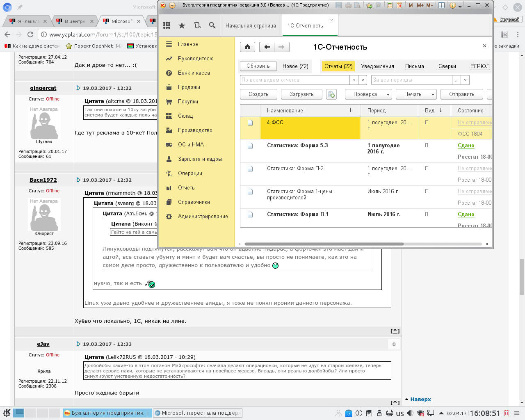Show hidden tray icons with up arrow
525x420 pixels.
point(441,413)
